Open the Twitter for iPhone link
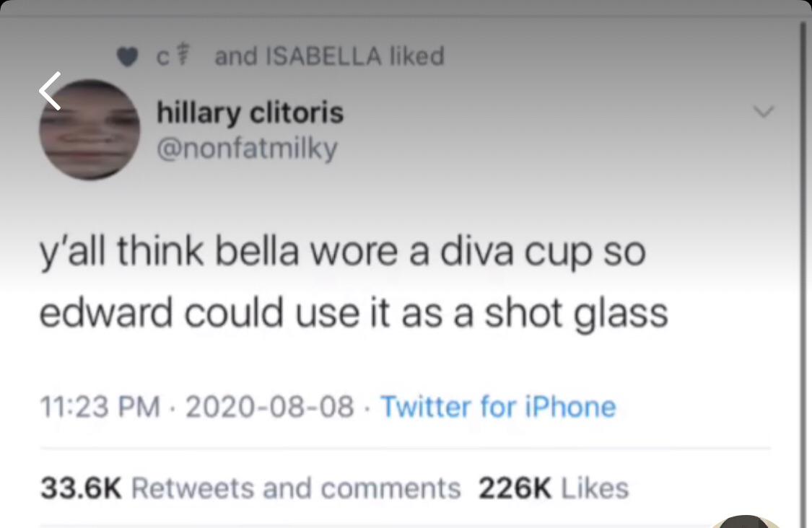This screenshot has width=812, height=528. pyautogui.click(x=498, y=406)
